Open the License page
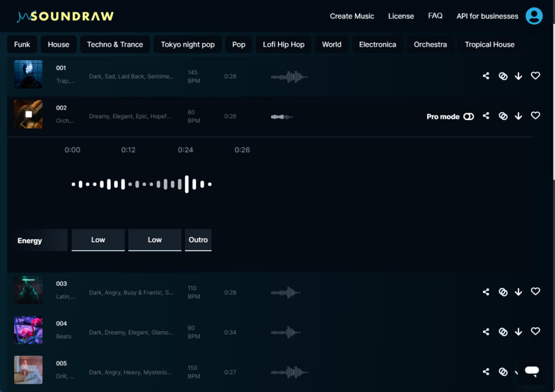The height and width of the screenshot is (392, 555). click(401, 16)
